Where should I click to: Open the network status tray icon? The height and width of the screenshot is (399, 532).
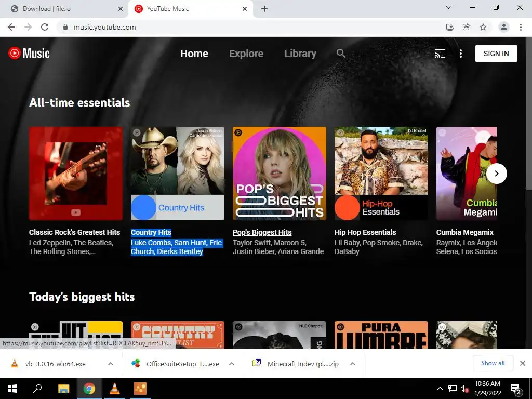pos(453,389)
